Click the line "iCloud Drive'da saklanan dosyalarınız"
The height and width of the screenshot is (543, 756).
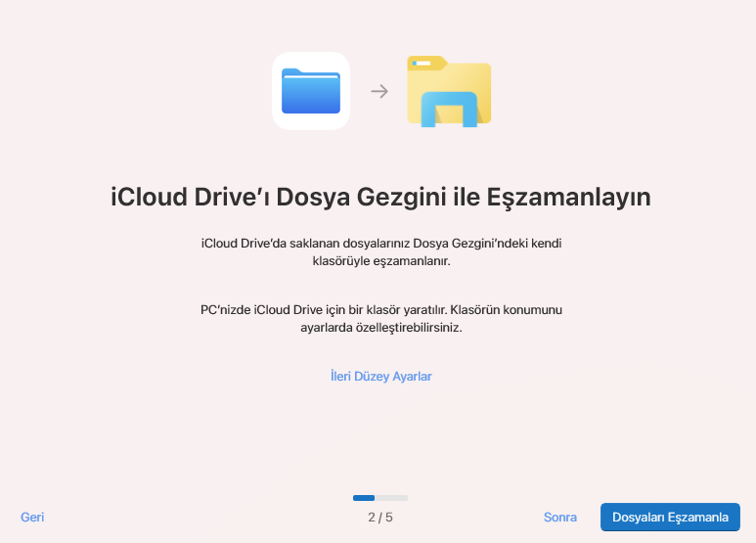pos(305,243)
